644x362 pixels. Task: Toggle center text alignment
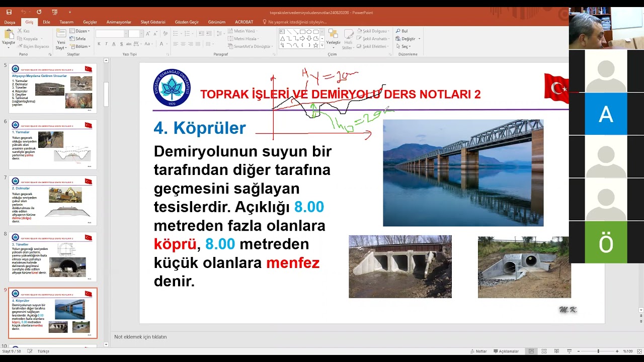click(183, 44)
